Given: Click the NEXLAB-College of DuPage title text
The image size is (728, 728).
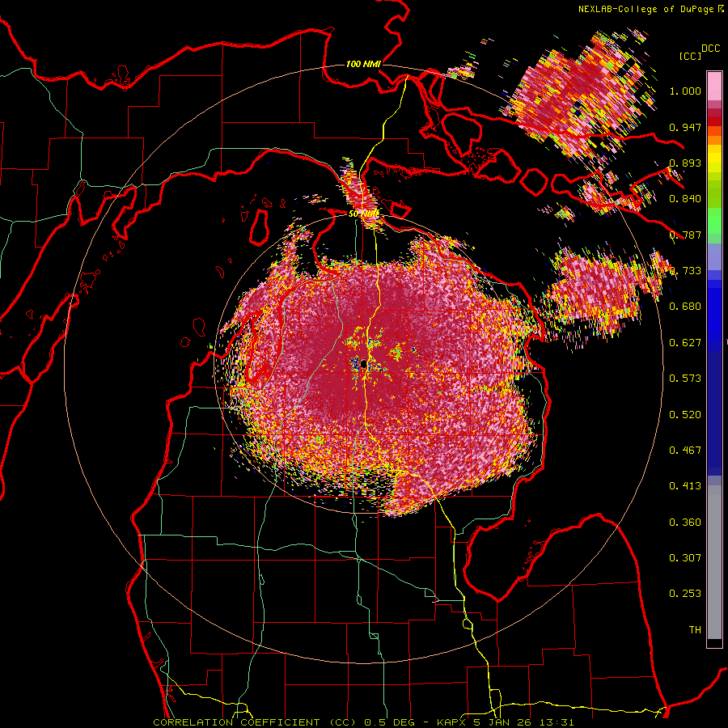Looking at the screenshot, I should tap(645, 9).
